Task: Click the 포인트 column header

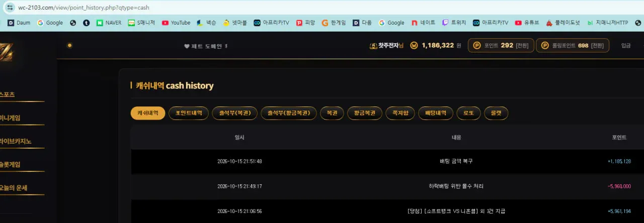Action: (x=619, y=138)
